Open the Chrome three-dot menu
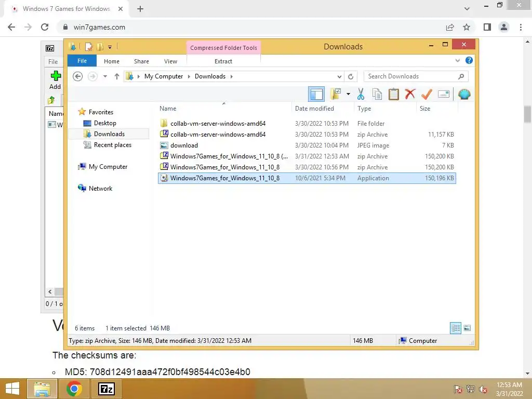532x399 pixels. (x=521, y=27)
